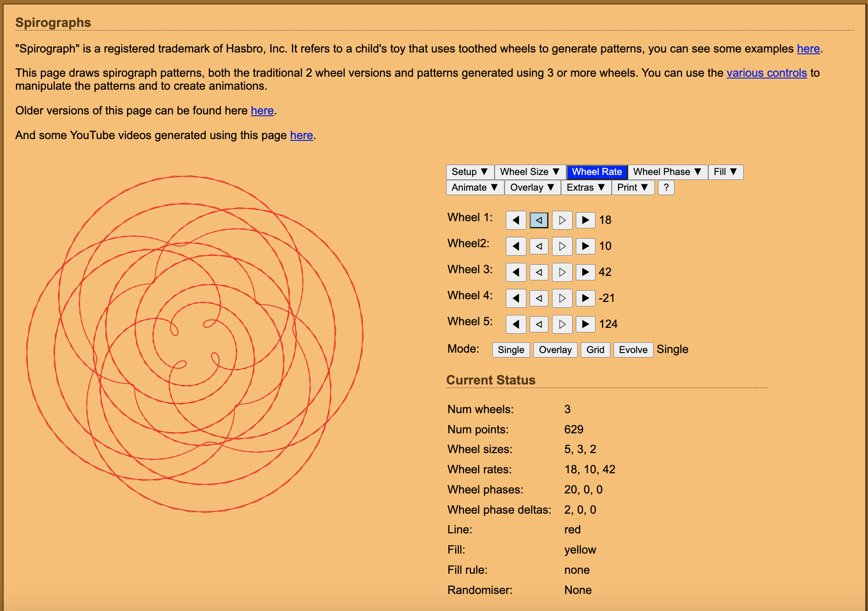
Task: Click the red spirograph drawing canvas
Action: pyautogui.click(x=195, y=344)
